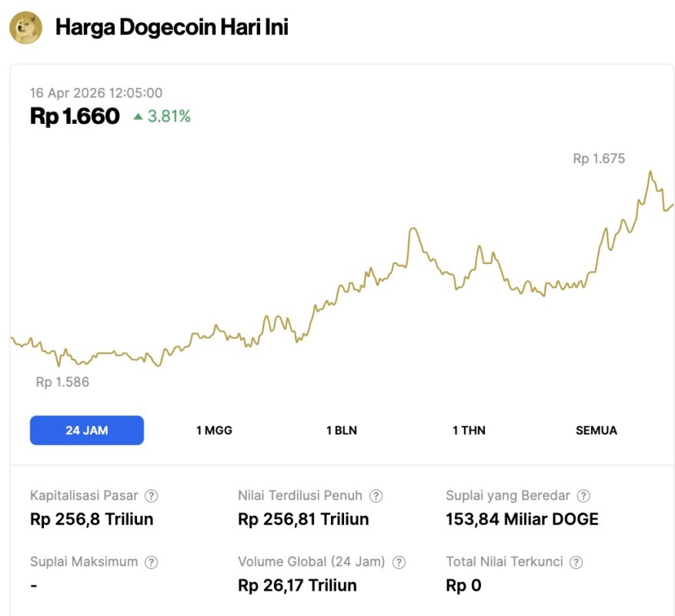Click the 3.81% change percentage
The width and height of the screenshot is (675, 616).
pyautogui.click(x=169, y=117)
